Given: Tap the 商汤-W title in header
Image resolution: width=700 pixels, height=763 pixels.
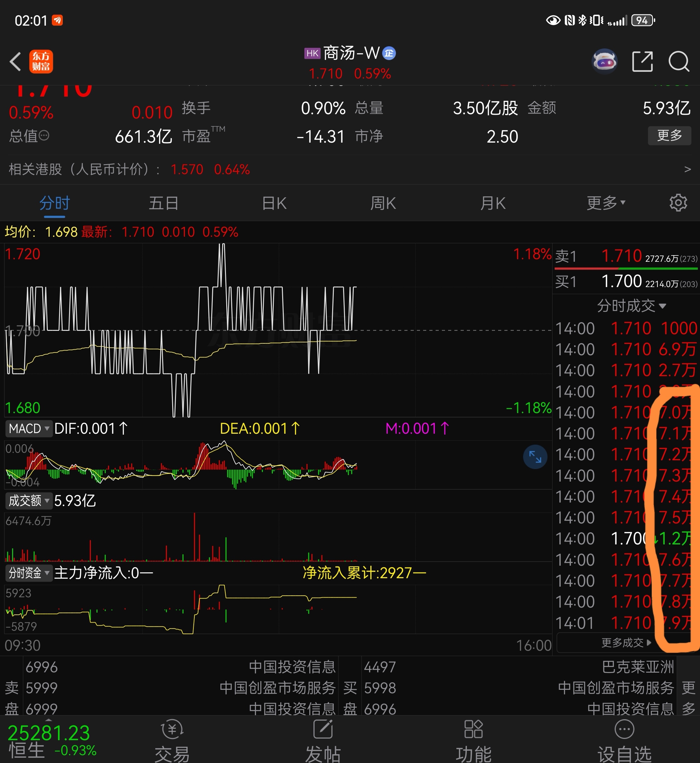Looking at the screenshot, I should [x=351, y=53].
